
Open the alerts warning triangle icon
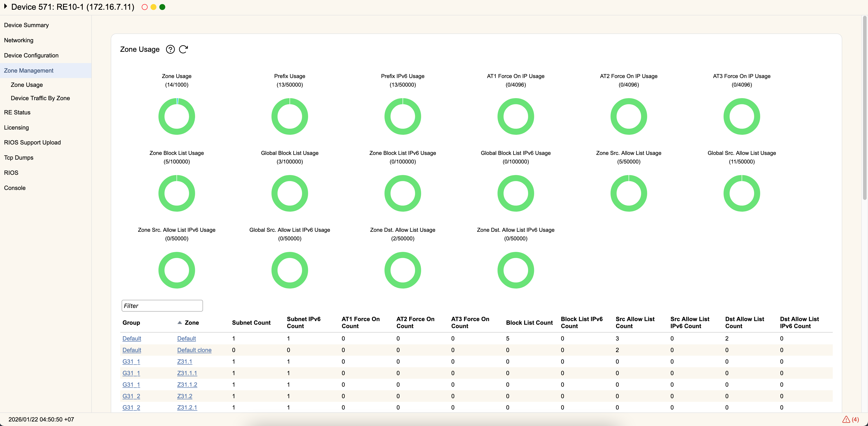click(x=846, y=419)
